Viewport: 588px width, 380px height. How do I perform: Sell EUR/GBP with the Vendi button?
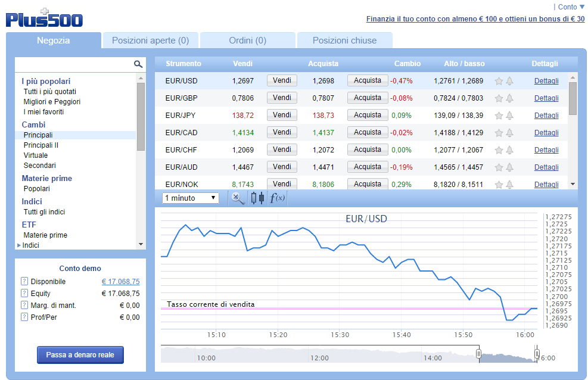click(282, 98)
